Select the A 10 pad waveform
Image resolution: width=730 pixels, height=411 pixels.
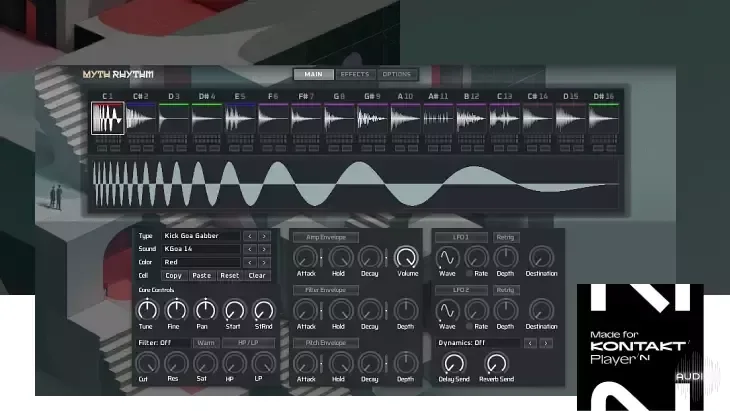coord(405,119)
